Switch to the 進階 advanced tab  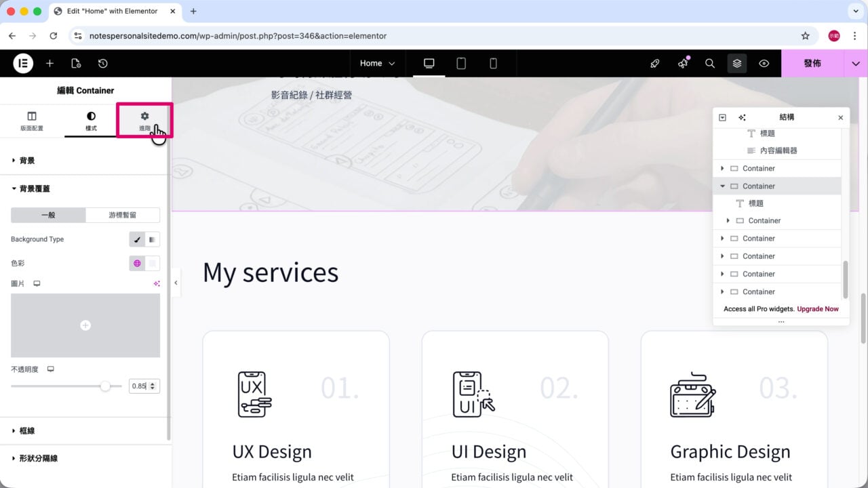click(144, 121)
